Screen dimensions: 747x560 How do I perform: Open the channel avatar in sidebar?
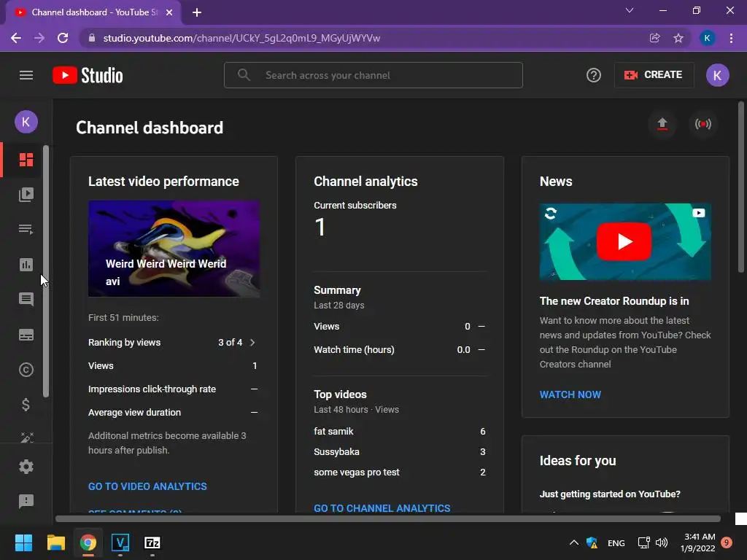pyautogui.click(x=26, y=122)
